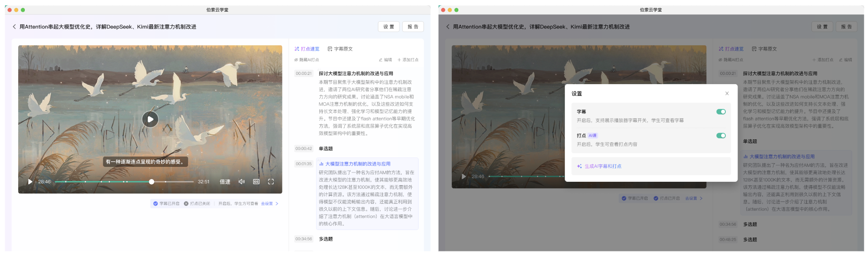Click 生成AI字幕和打点 in 设置 dialog
868x258 pixels.
click(603, 166)
